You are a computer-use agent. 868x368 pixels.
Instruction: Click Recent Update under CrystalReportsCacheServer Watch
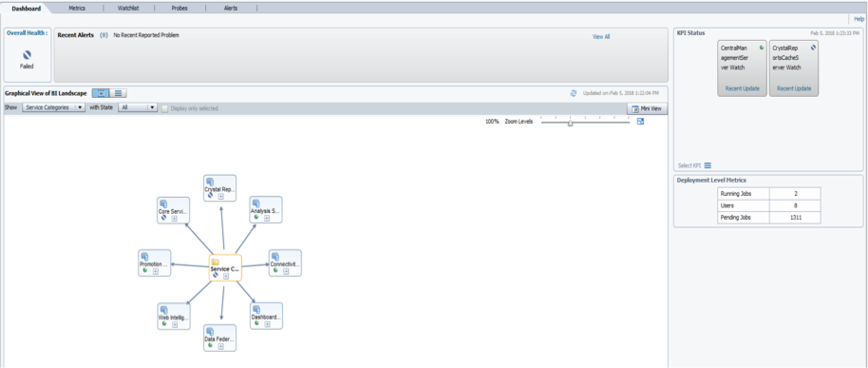click(794, 88)
